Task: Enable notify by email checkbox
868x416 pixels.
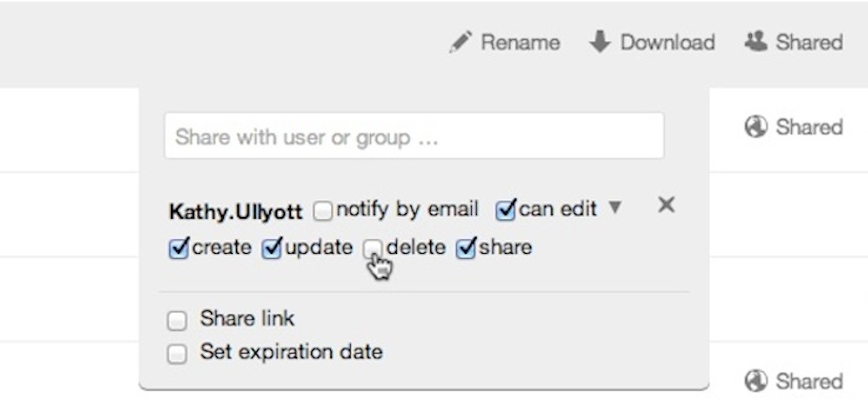Action: (x=323, y=211)
